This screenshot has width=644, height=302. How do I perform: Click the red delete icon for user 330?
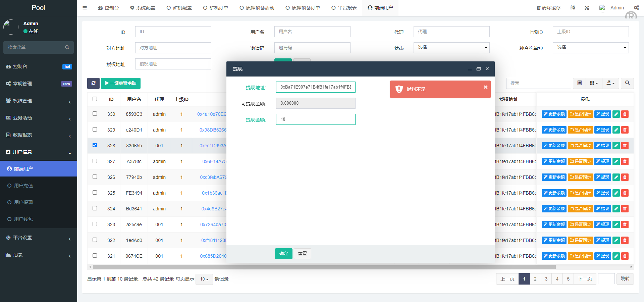tap(625, 114)
